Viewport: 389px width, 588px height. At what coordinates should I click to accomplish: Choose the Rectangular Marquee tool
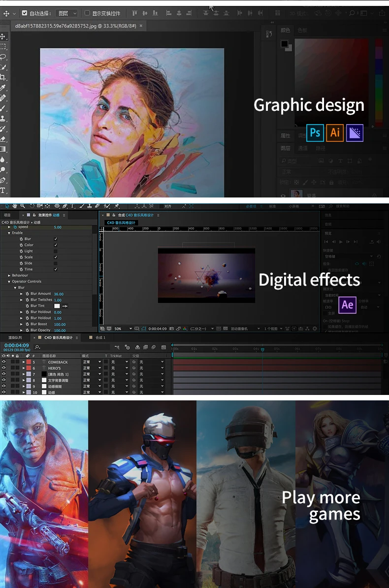tap(3, 46)
